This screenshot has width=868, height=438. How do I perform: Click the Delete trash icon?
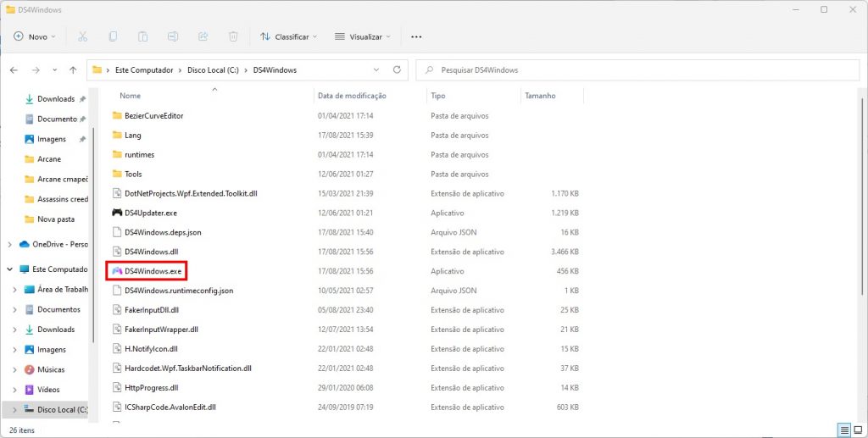pos(233,36)
